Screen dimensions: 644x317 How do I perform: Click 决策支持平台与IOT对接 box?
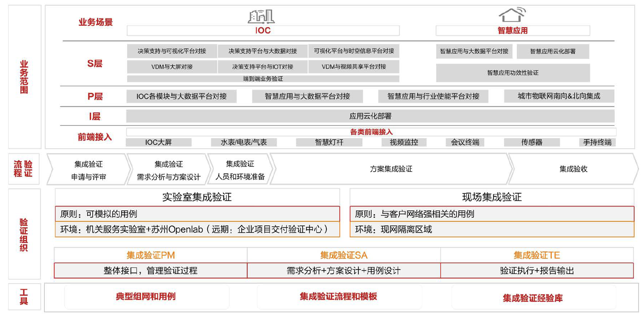[263, 67]
